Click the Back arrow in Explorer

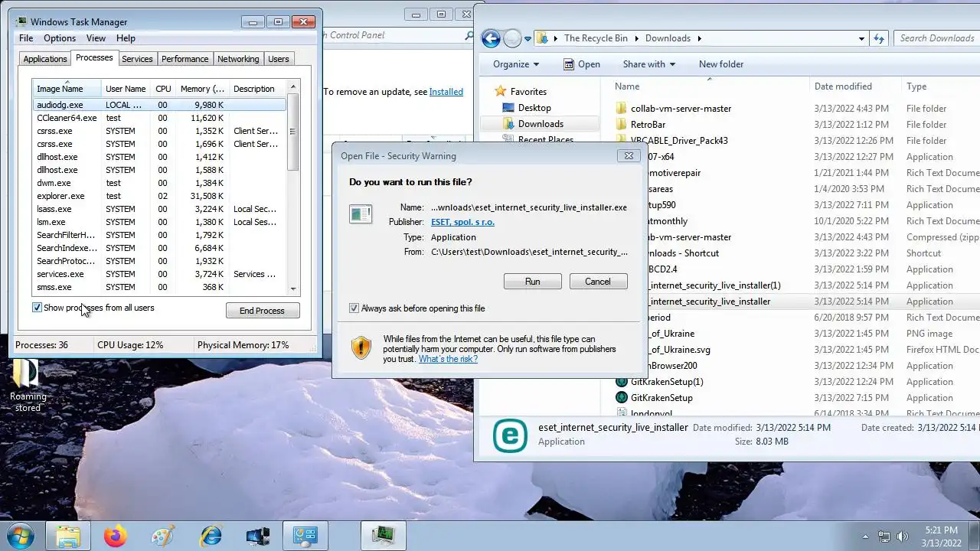tap(491, 38)
